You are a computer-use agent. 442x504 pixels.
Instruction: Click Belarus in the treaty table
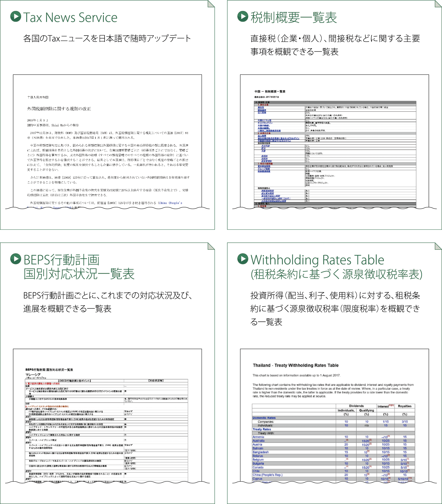pyautogui.click(x=258, y=456)
